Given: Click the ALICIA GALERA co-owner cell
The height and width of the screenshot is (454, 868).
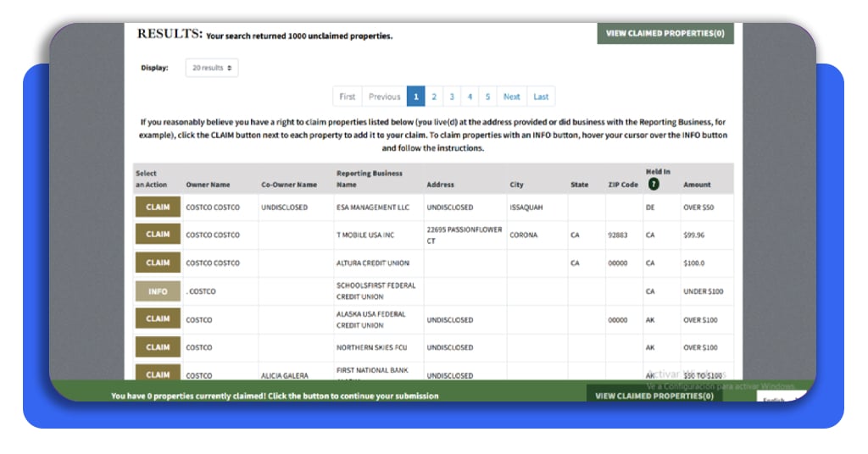Looking at the screenshot, I should coord(285,375).
